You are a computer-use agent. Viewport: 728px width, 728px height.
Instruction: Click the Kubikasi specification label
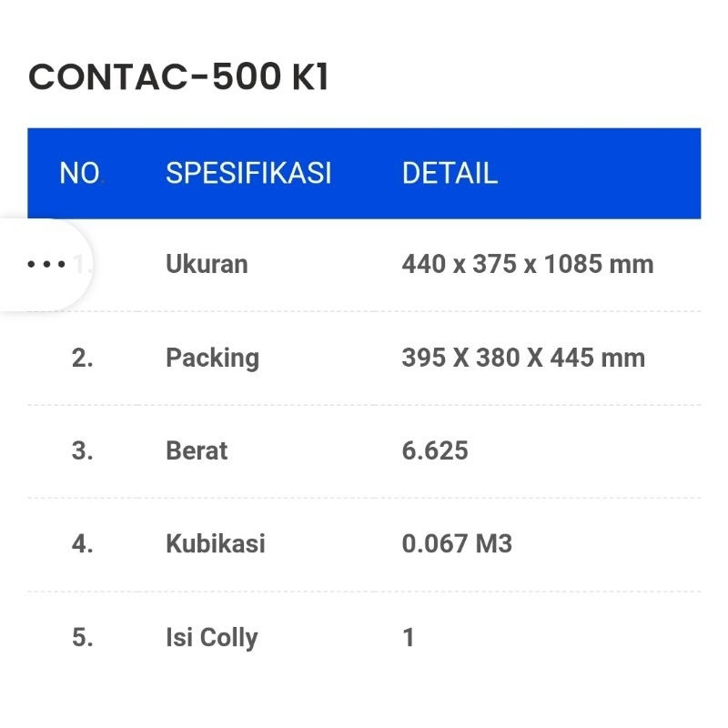pyautogui.click(x=216, y=544)
